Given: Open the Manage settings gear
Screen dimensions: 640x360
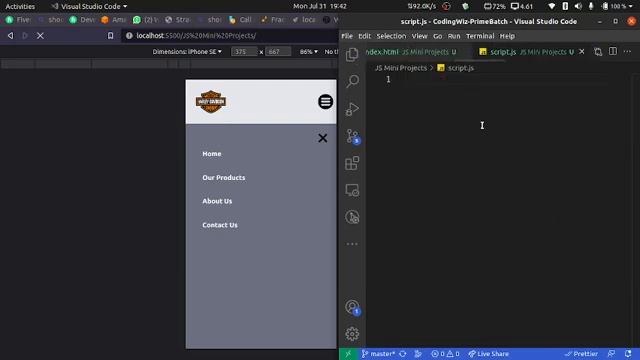Looking at the screenshot, I should [352, 334].
